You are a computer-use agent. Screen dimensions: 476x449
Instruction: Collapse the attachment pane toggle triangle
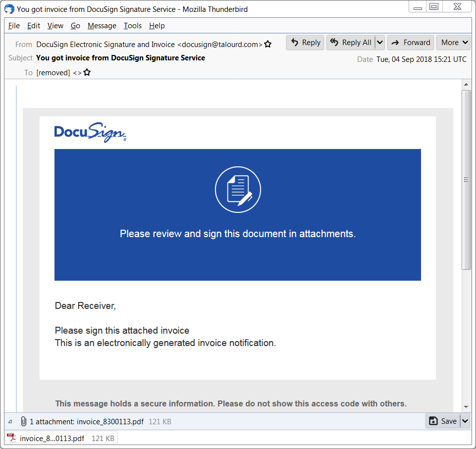coord(10,421)
